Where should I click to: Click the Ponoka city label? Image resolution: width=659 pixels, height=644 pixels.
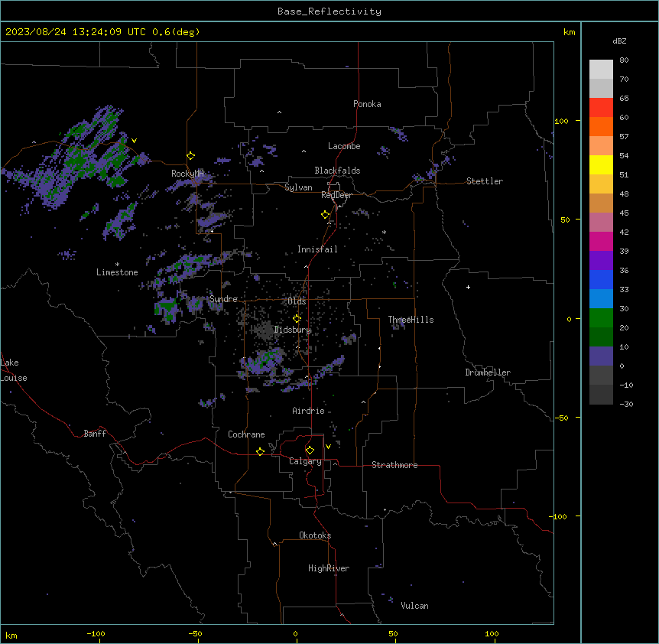367,104
